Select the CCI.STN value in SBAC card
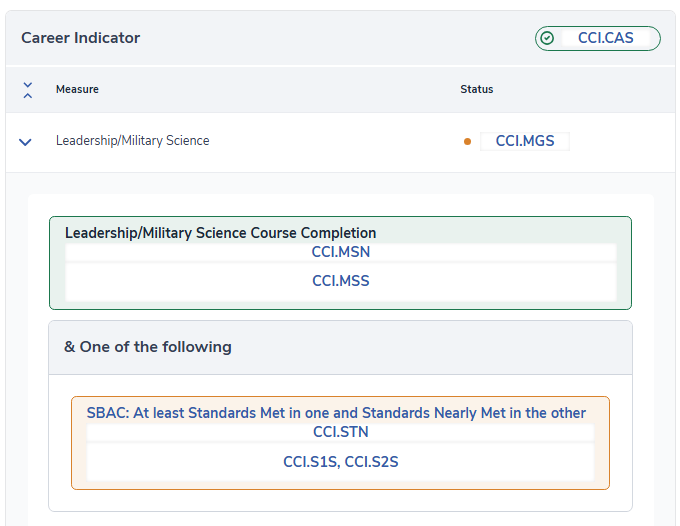680x526 pixels. (340, 432)
